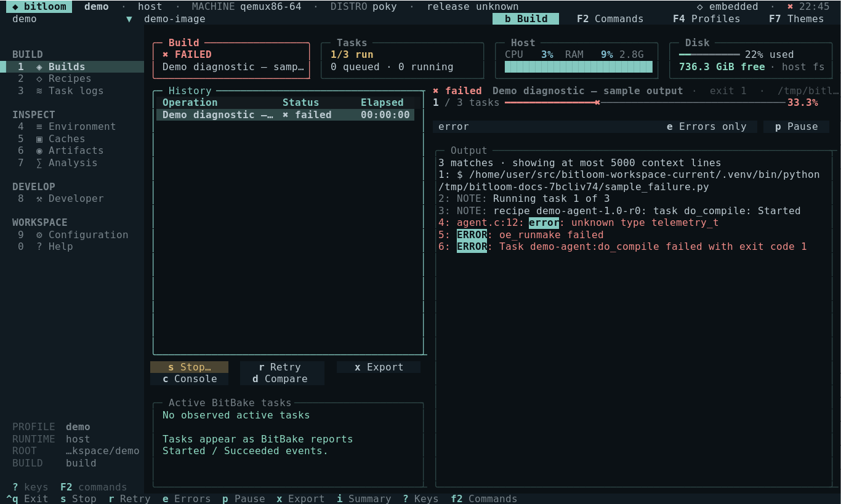Open the Console button
The image size is (841, 504).
[189, 379]
